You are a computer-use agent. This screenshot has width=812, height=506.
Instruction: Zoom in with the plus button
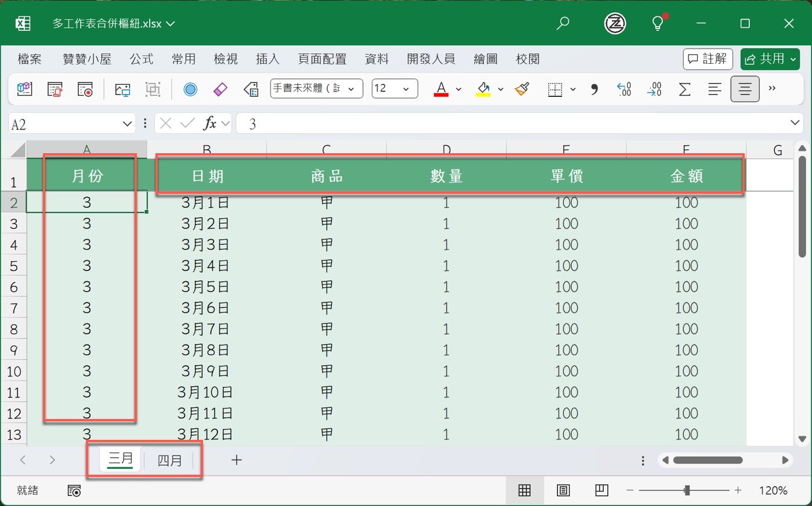(x=738, y=490)
